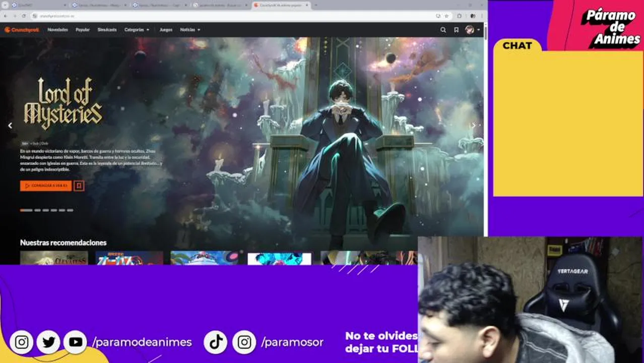
Task: Go to previous carousel slide arrow
Action: (x=10, y=126)
